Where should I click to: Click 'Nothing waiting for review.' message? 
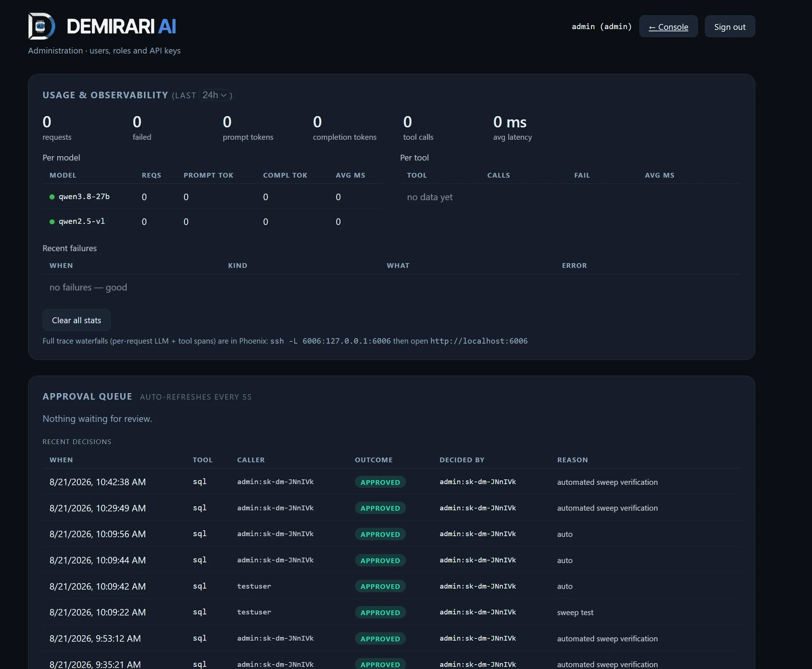(97, 419)
